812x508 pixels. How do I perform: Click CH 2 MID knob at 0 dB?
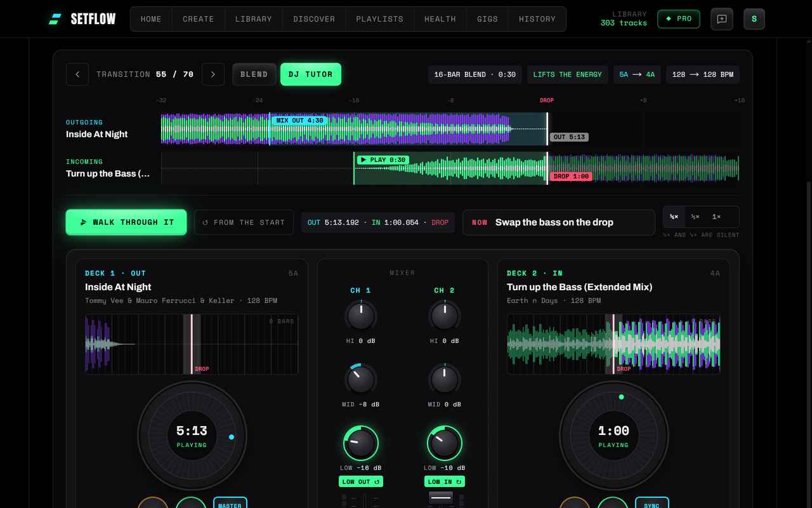coord(445,379)
